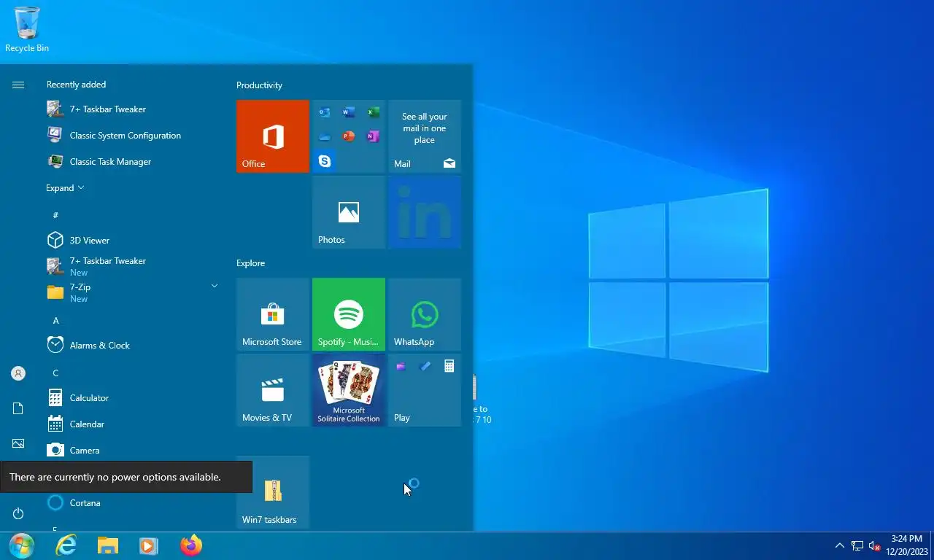Open the taskbar clock and date
The width and height of the screenshot is (934, 560).
click(906, 545)
